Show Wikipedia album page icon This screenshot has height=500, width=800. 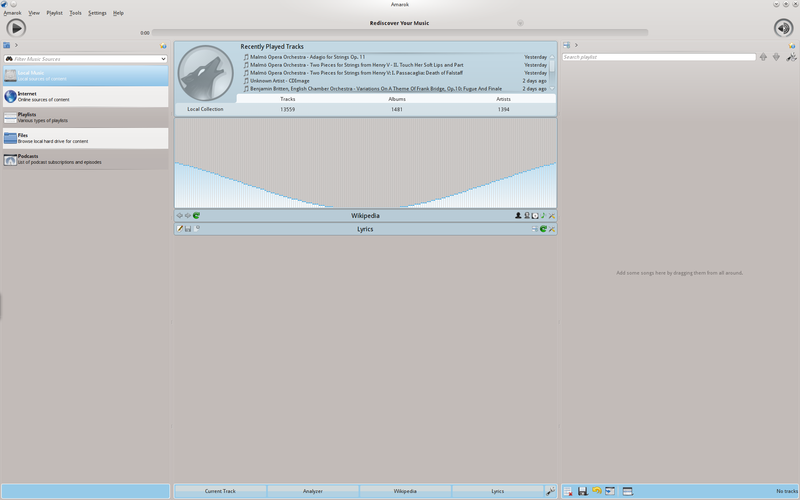point(535,216)
